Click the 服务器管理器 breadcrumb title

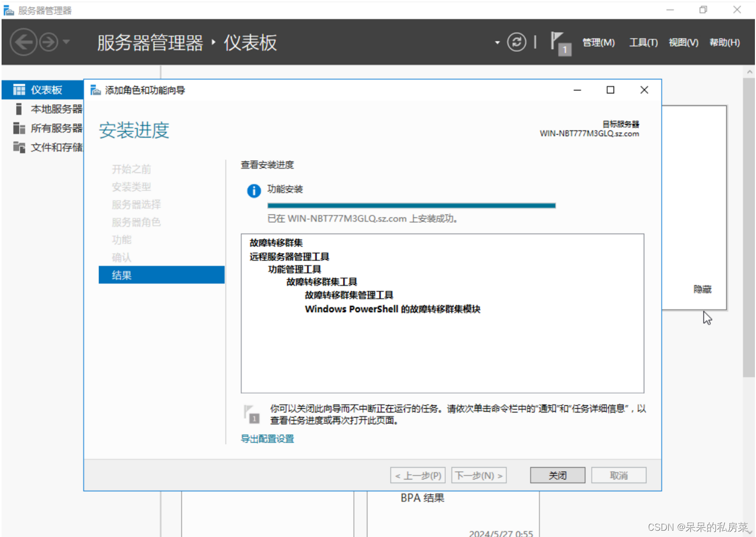150,43
